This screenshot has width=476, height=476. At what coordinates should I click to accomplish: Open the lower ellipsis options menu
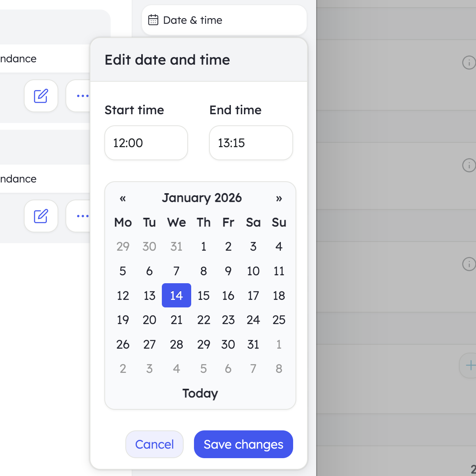tap(82, 216)
